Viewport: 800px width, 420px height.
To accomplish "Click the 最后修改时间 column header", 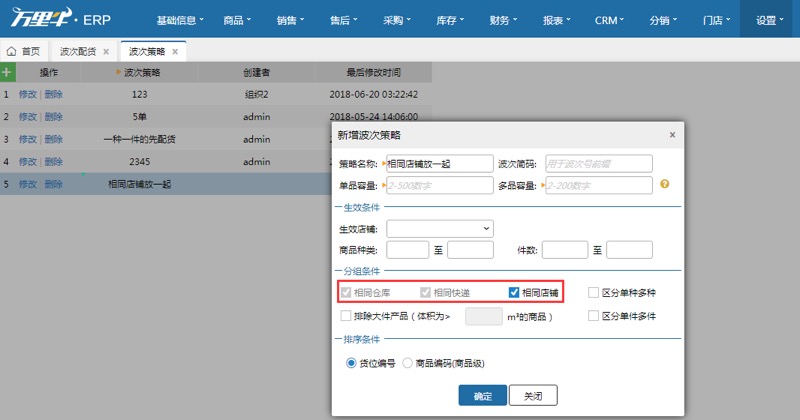I will coord(373,72).
